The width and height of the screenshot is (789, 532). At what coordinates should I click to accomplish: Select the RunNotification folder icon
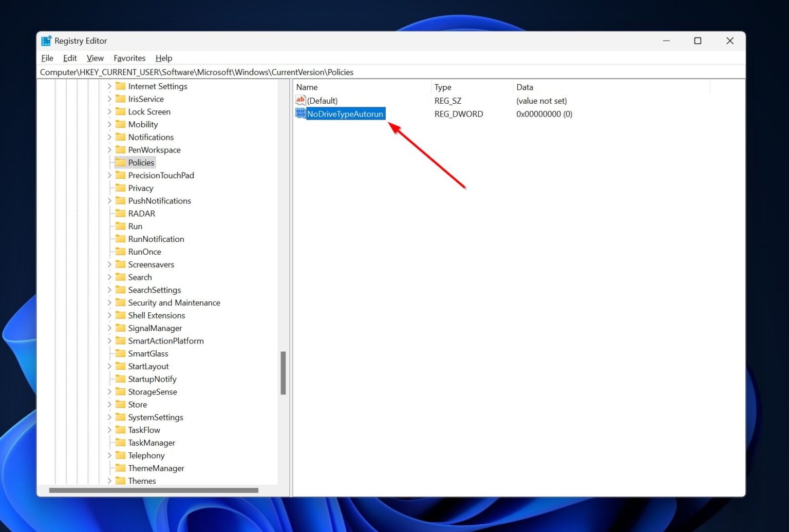click(x=121, y=239)
